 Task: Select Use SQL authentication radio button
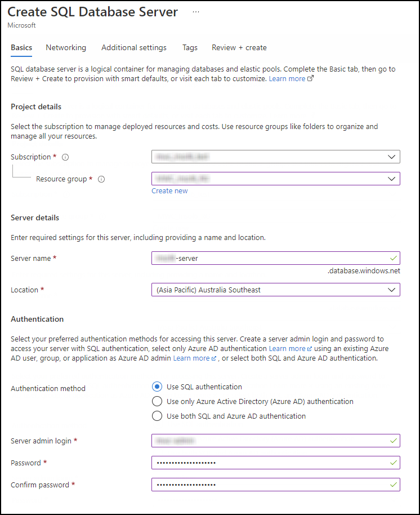coord(157,387)
